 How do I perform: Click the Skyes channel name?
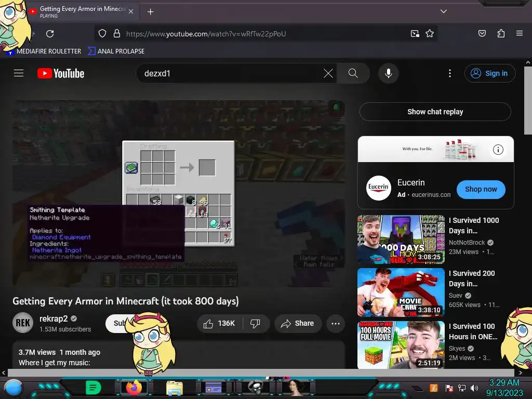457,348
